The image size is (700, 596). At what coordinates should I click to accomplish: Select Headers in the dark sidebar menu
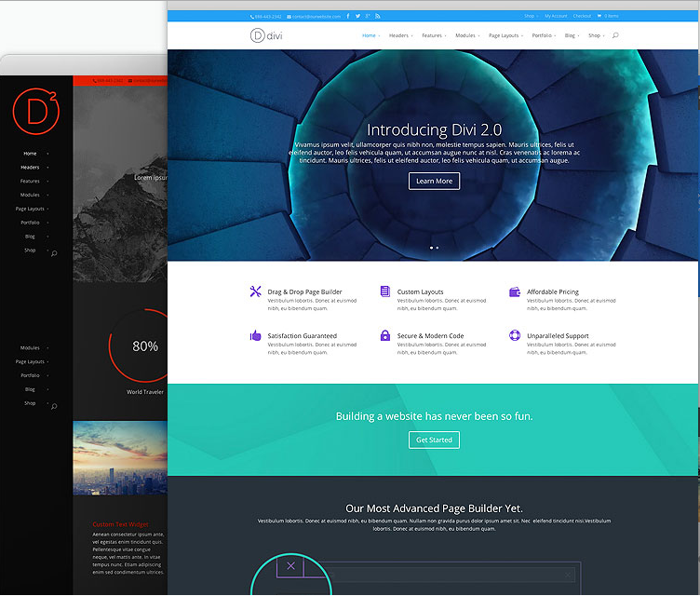coord(31,167)
